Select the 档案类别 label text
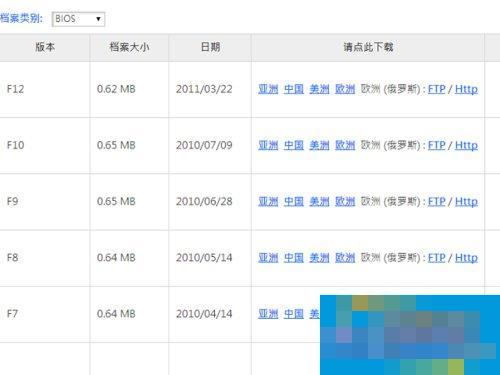 click(x=21, y=18)
